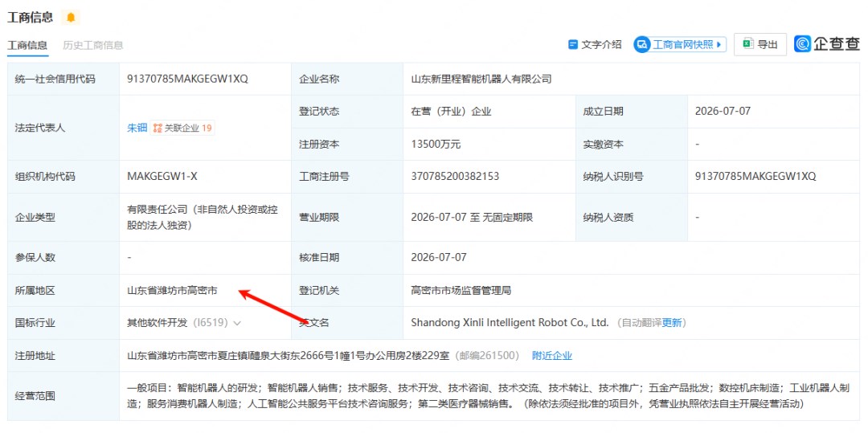This screenshot has height=433, width=868.
Task: Select organization code MAKGEGW1-X
Action: (162, 177)
